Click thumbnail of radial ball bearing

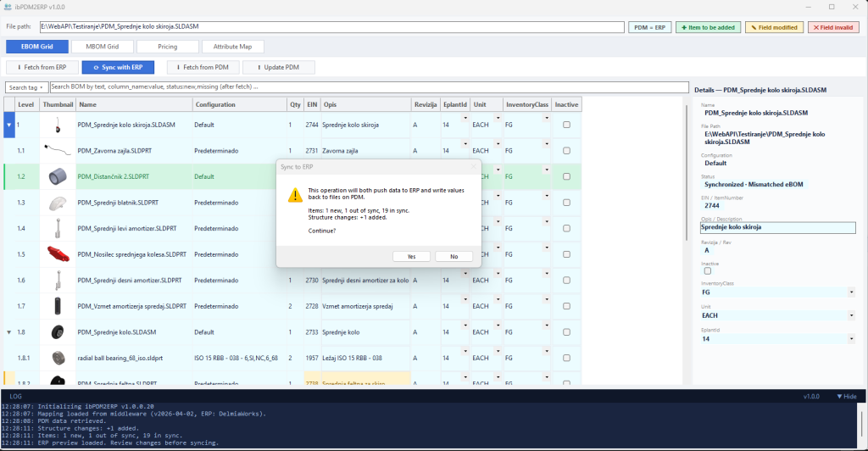click(58, 358)
